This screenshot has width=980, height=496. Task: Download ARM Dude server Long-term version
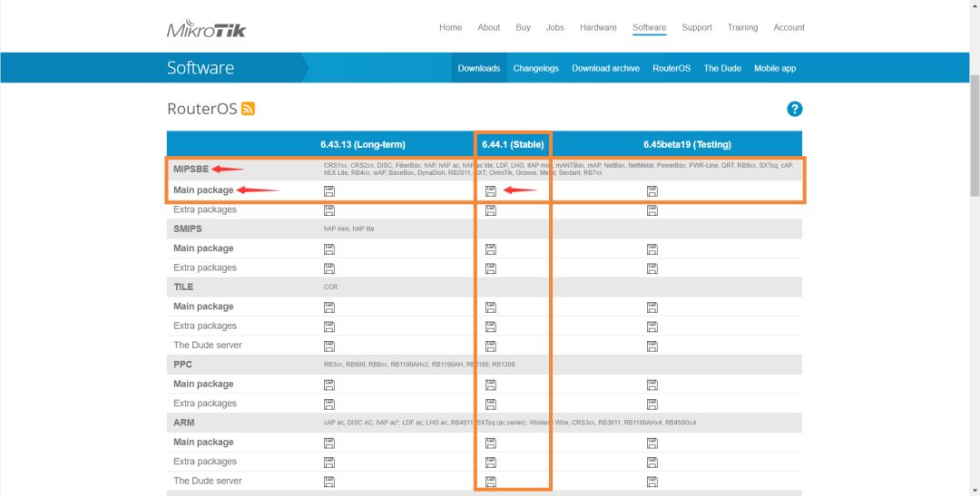point(329,481)
